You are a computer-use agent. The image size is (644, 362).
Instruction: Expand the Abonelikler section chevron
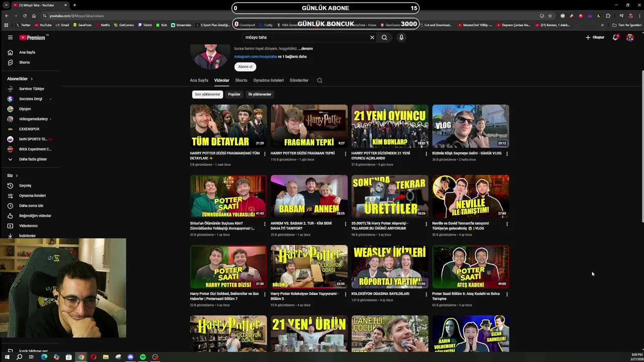[31, 79]
